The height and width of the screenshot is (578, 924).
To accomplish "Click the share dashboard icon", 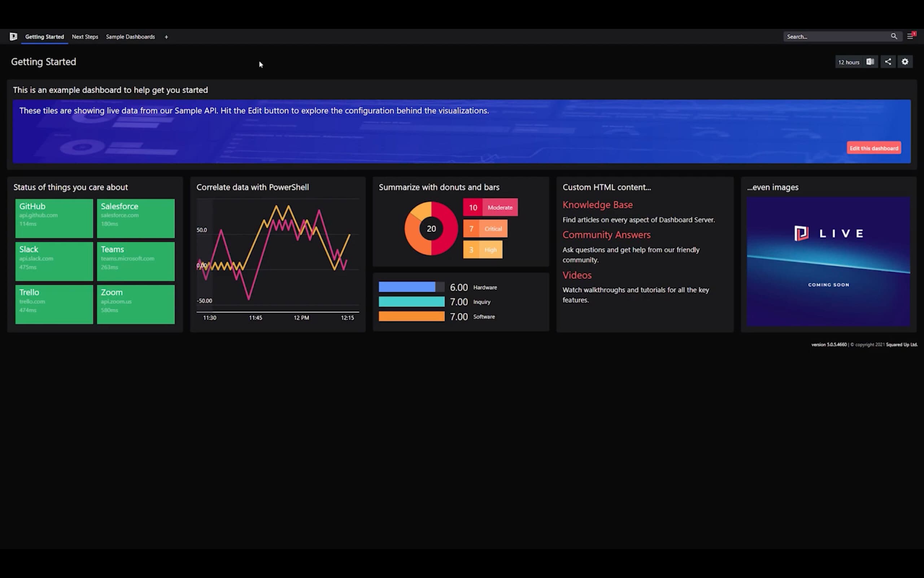I will (888, 61).
